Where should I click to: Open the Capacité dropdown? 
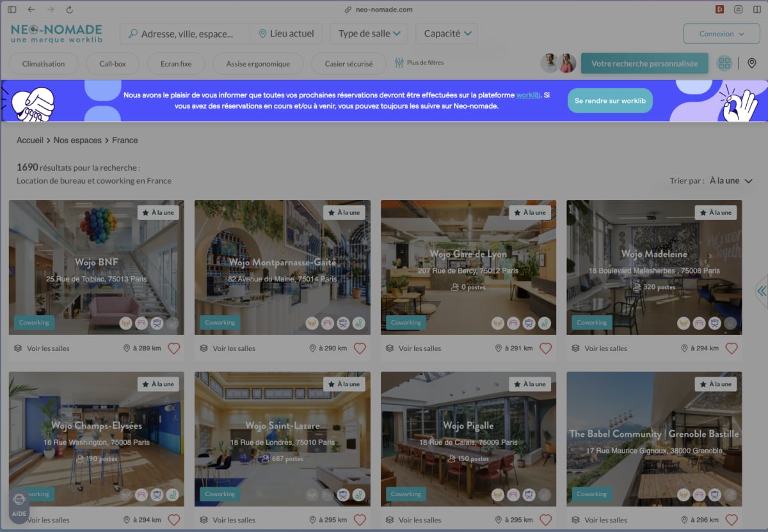click(447, 34)
